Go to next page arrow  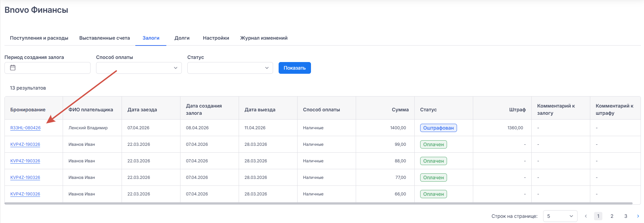[x=638, y=216]
